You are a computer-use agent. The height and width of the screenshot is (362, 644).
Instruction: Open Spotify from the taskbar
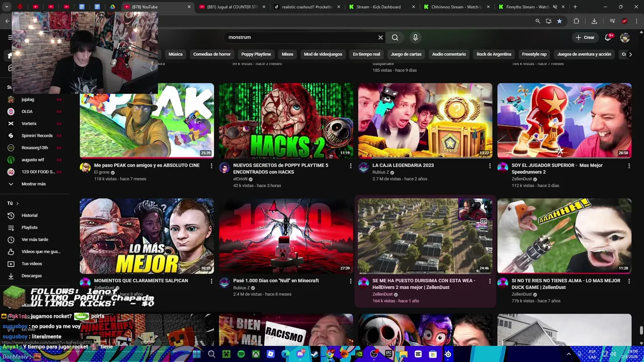tap(241, 354)
